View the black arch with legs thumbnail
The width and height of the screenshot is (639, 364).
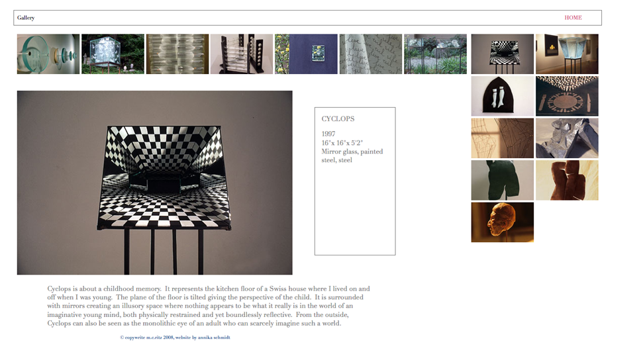(503, 97)
